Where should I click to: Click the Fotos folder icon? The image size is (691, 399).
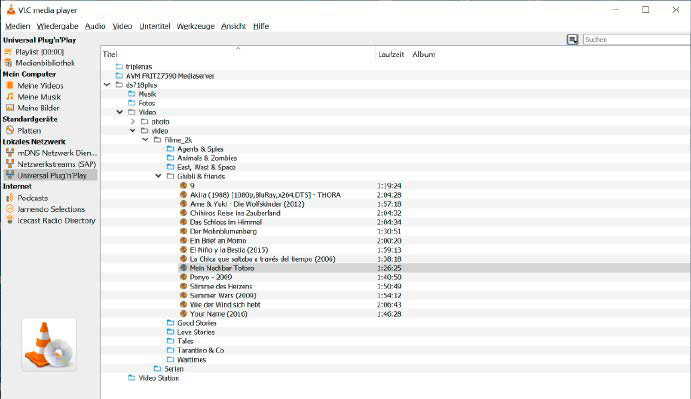point(131,103)
